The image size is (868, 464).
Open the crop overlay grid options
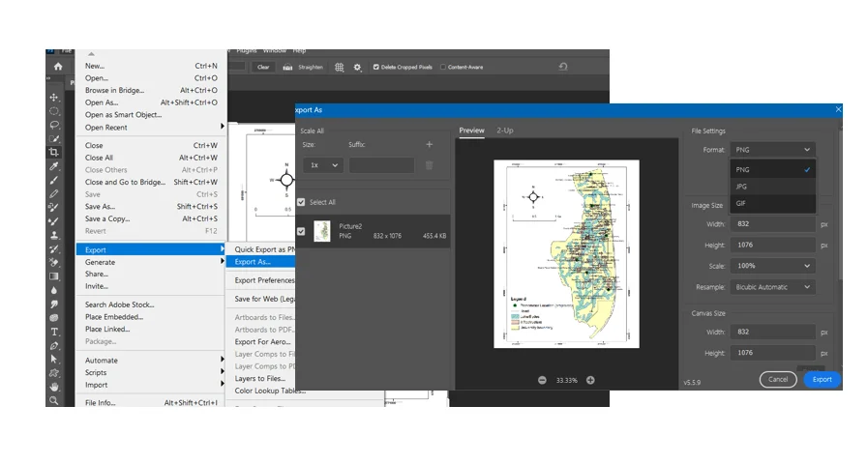340,67
